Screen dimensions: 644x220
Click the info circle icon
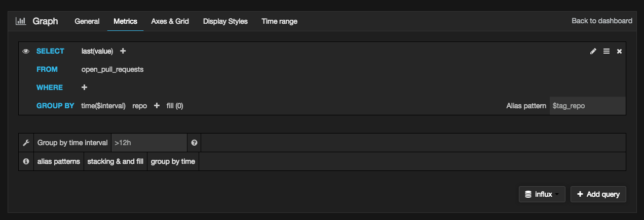tap(26, 162)
